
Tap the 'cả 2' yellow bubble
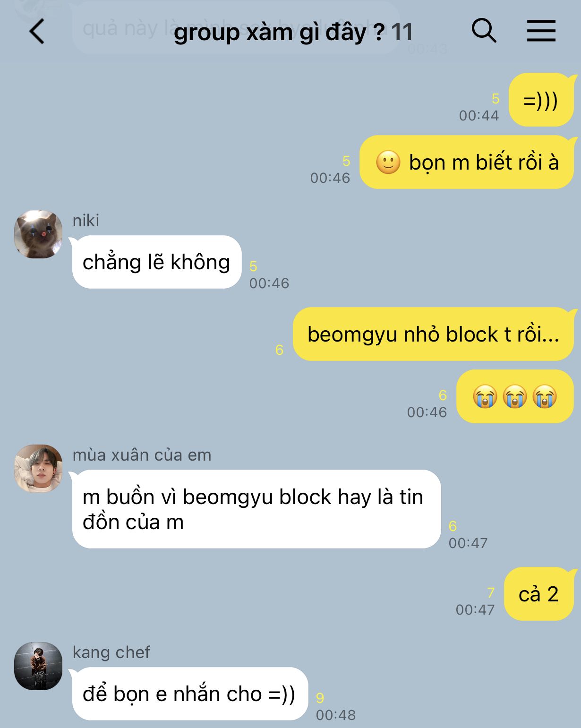coord(539,594)
